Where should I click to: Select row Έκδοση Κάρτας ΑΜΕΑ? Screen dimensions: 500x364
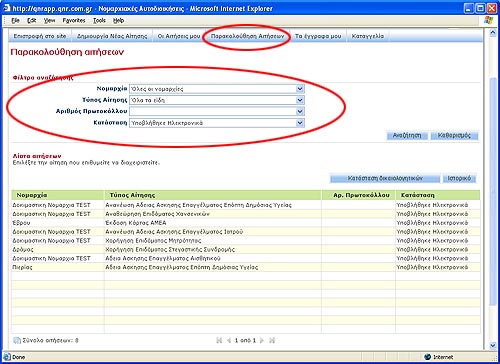pos(246,223)
